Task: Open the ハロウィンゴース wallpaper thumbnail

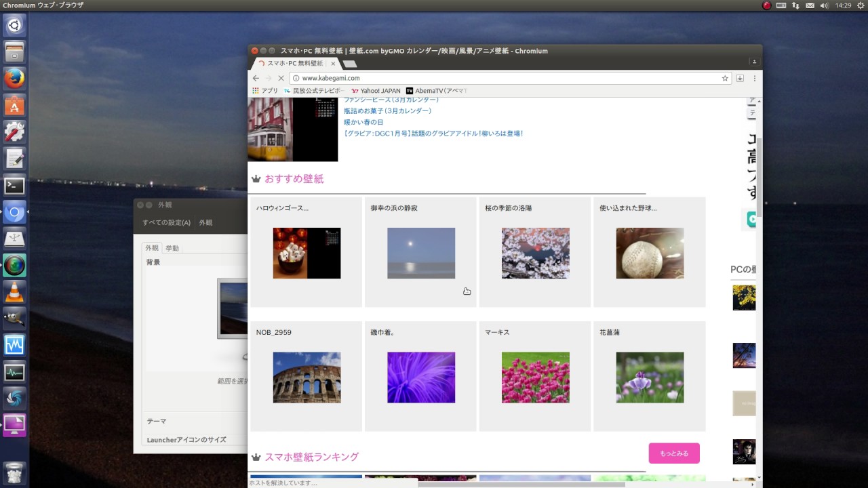Action: pos(307,253)
